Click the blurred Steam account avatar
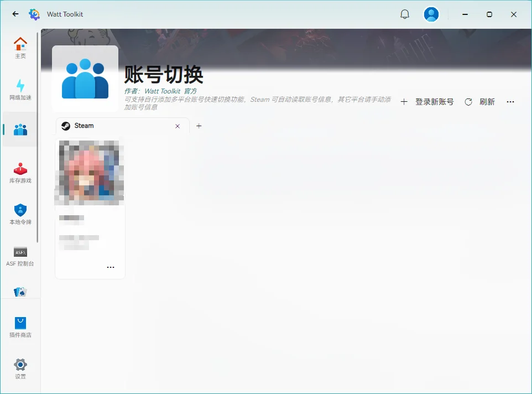 coord(90,173)
